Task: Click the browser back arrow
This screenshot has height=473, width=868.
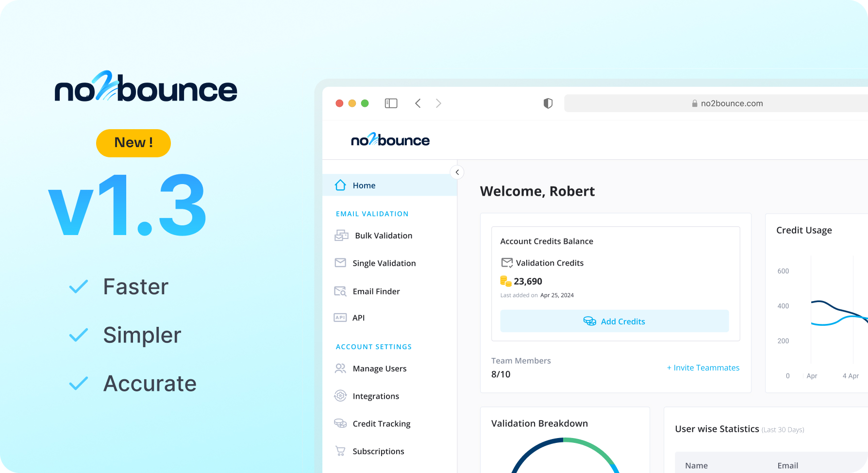Action: (x=418, y=103)
